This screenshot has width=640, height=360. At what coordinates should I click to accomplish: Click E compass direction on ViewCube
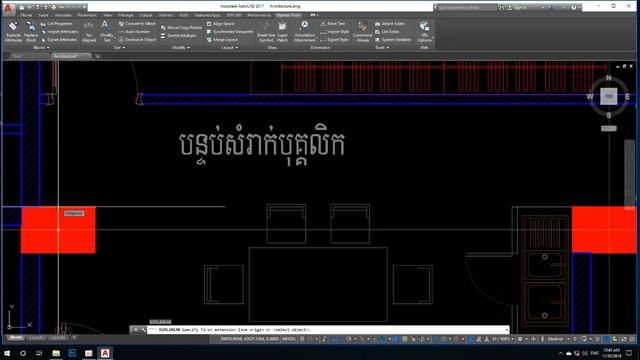(627, 97)
